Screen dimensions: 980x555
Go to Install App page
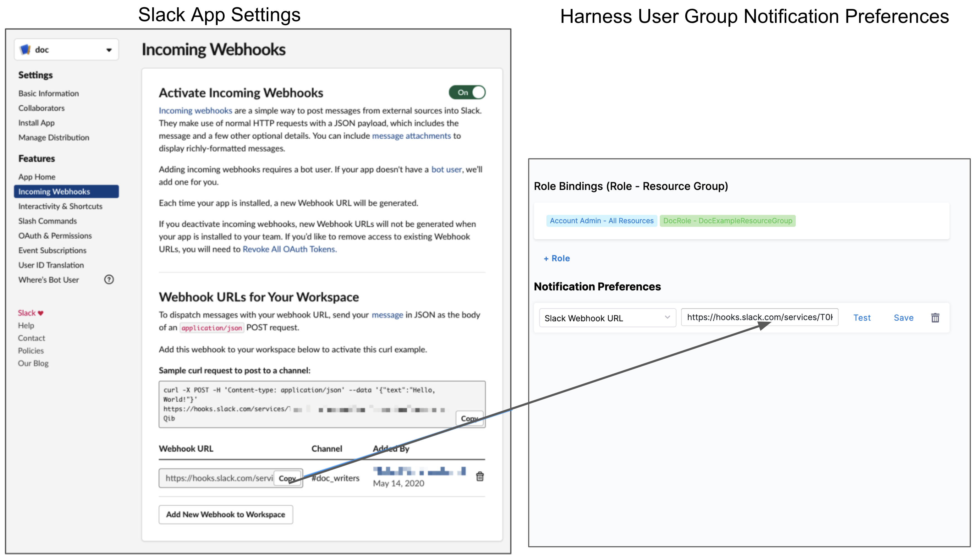37,123
